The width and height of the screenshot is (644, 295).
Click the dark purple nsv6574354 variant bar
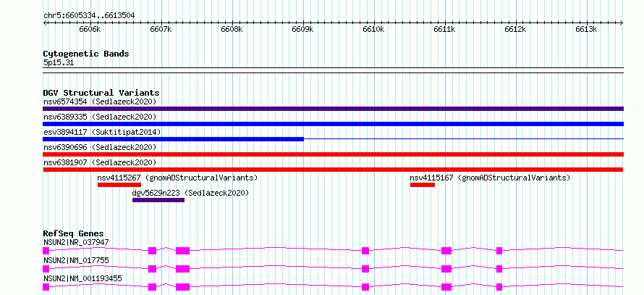tap(333, 109)
